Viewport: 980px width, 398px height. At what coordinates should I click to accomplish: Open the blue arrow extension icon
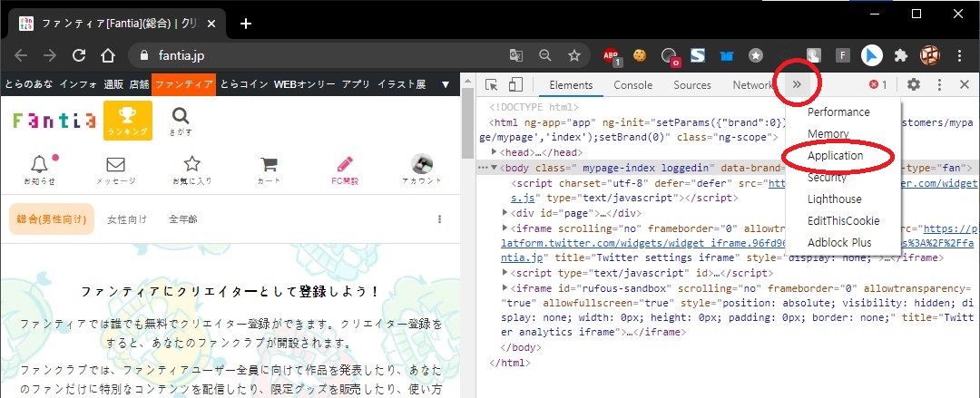point(871,55)
